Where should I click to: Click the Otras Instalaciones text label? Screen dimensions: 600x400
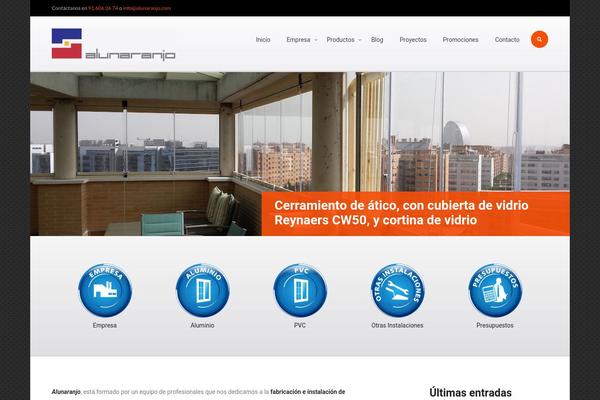point(397,325)
